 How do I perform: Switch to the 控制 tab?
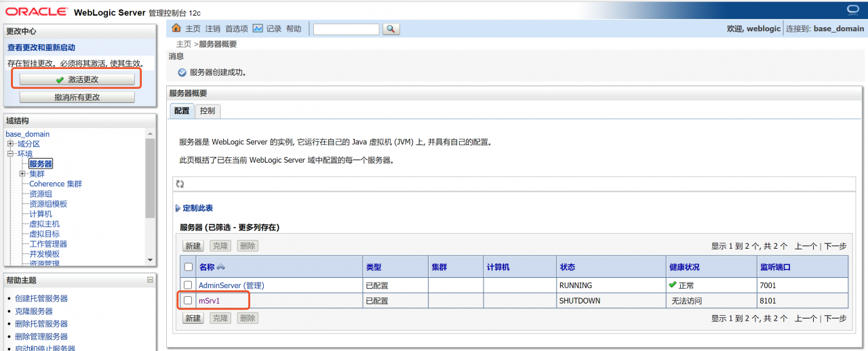point(208,110)
